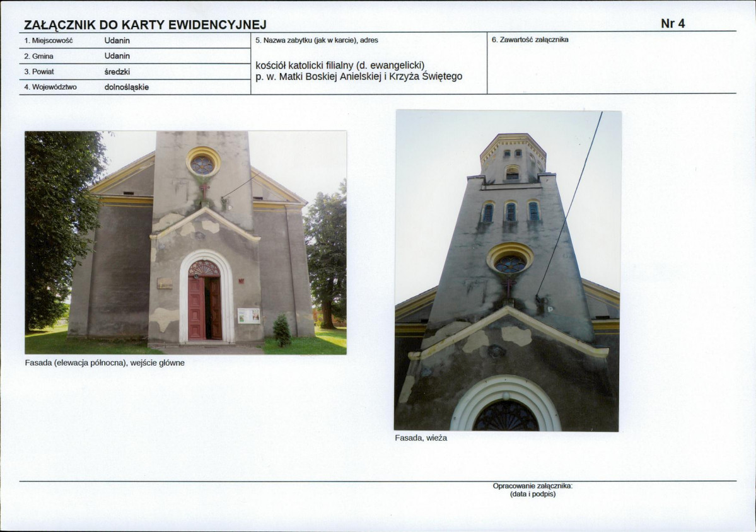
Task: Click the Miejscowość value 'Udanin'
Action: click(x=117, y=40)
